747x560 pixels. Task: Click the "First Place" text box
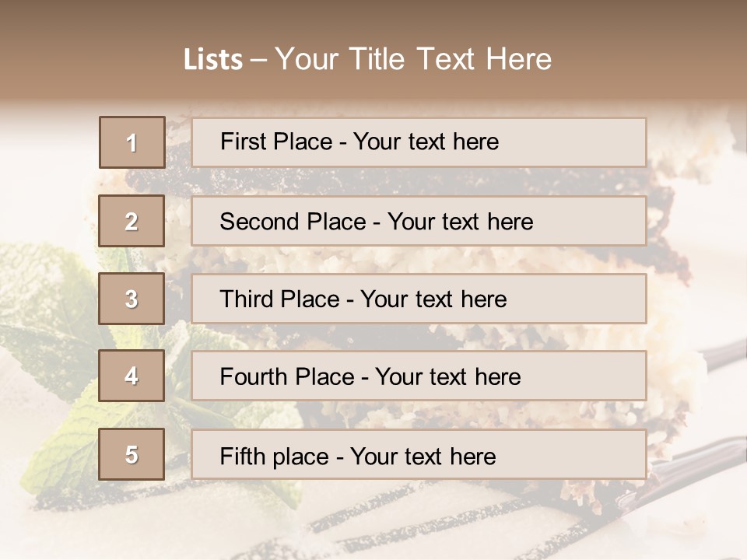pyautogui.click(x=419, y=142)
